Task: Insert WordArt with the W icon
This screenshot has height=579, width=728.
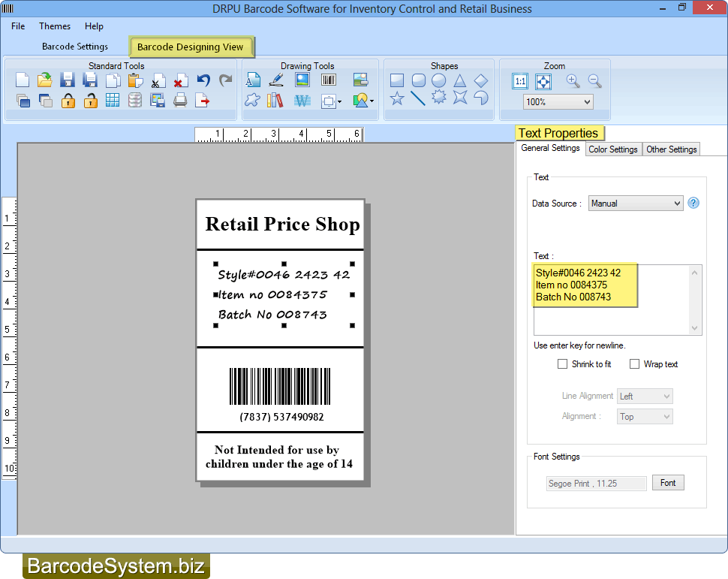Action: [302, 101]
